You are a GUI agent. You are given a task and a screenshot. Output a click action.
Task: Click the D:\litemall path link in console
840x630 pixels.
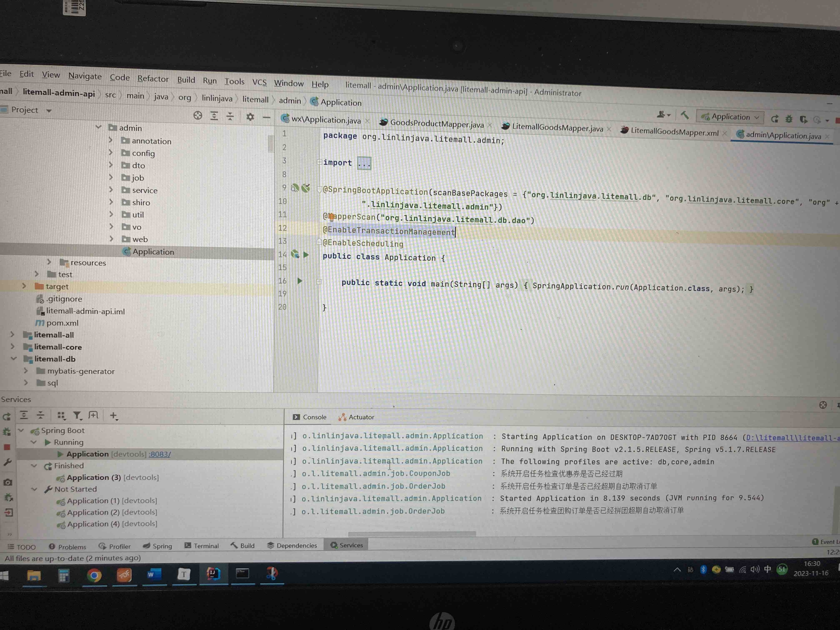click(x=793, y=438)
